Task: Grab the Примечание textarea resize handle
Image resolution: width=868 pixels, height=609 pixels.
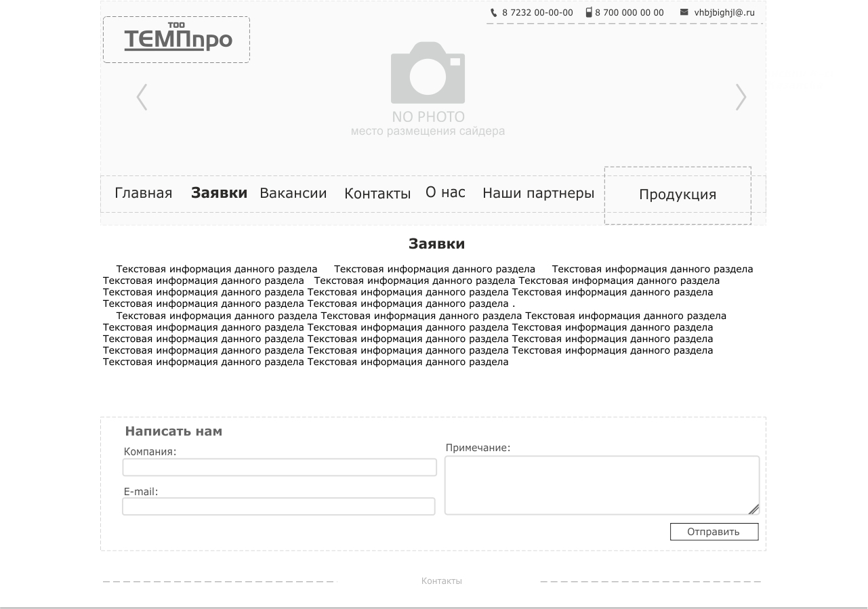Action: point(753,509)
